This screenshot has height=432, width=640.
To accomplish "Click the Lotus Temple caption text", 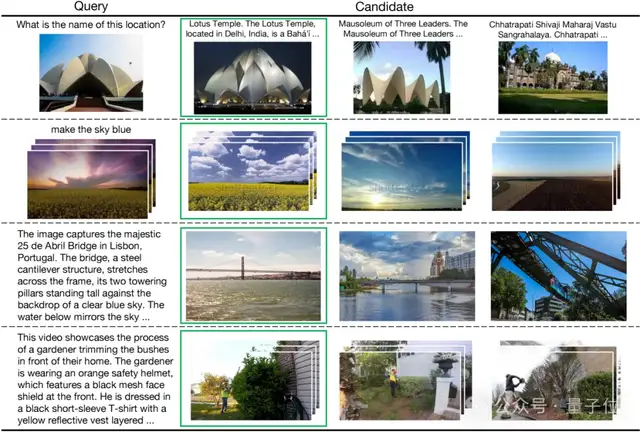I will 252,31.
